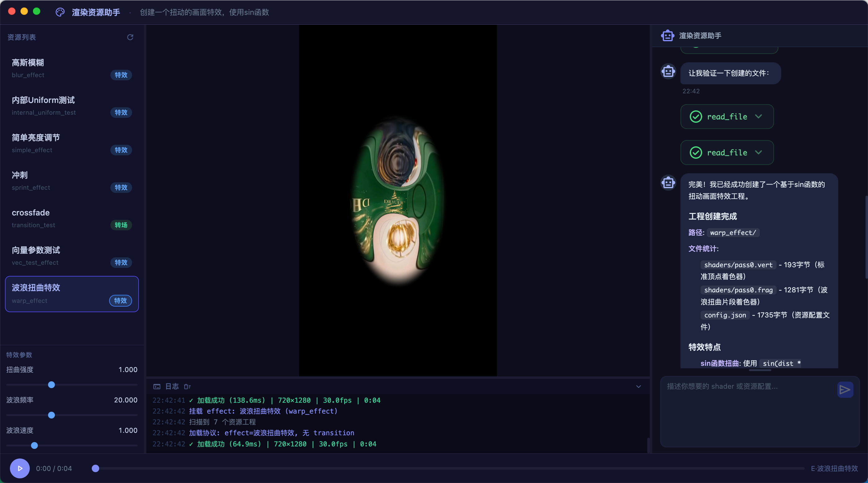Click the 波浪速度 value 1.000
The width and height of the screenshot is (868, 483).
coord(128,430)
